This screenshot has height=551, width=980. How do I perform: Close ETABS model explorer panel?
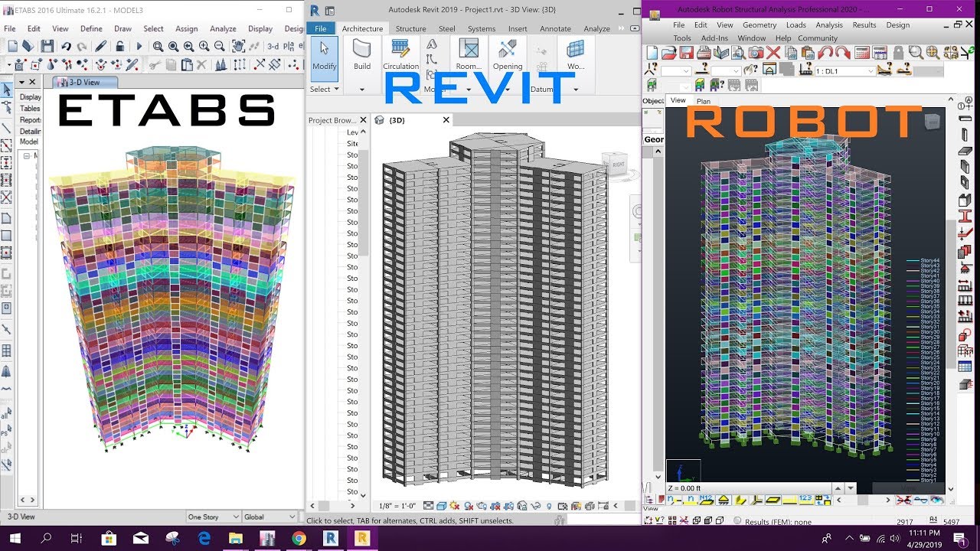point(33,82)
